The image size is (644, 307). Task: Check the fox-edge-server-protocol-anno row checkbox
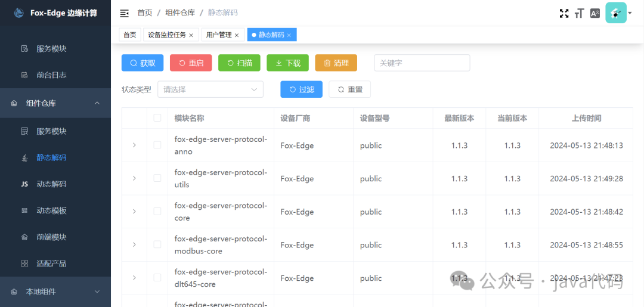click(157, 145)
